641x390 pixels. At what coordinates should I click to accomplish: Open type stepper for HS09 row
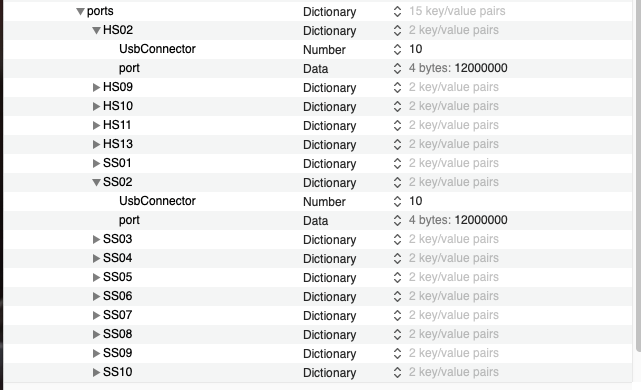pyautogui.click(x=397, y=87)
